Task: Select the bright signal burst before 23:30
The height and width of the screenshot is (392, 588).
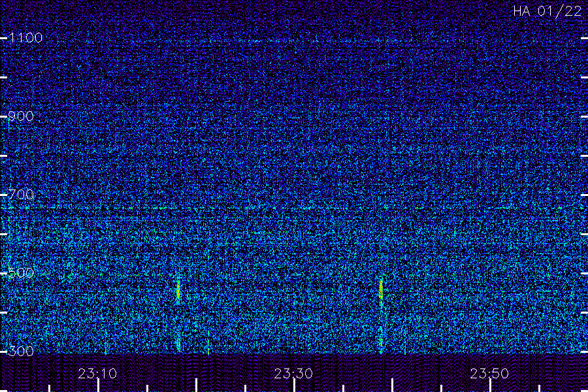Action: 178,290
